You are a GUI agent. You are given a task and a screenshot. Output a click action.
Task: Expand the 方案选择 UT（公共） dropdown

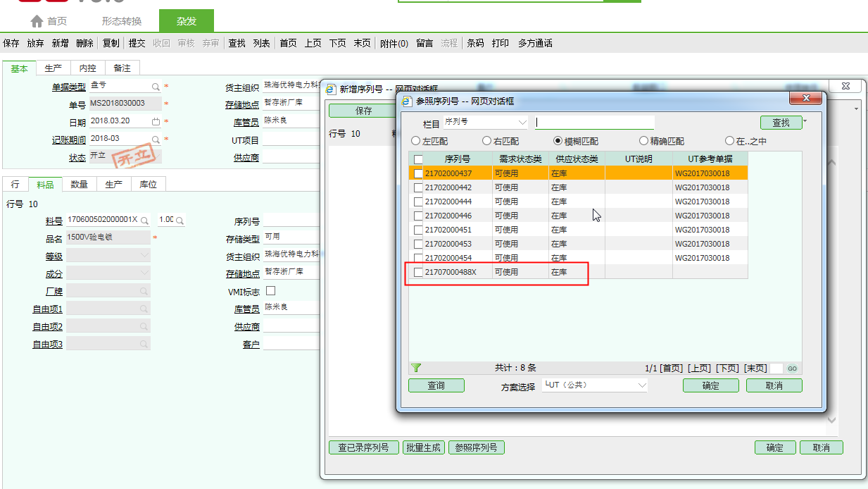[x=641, y=385]
